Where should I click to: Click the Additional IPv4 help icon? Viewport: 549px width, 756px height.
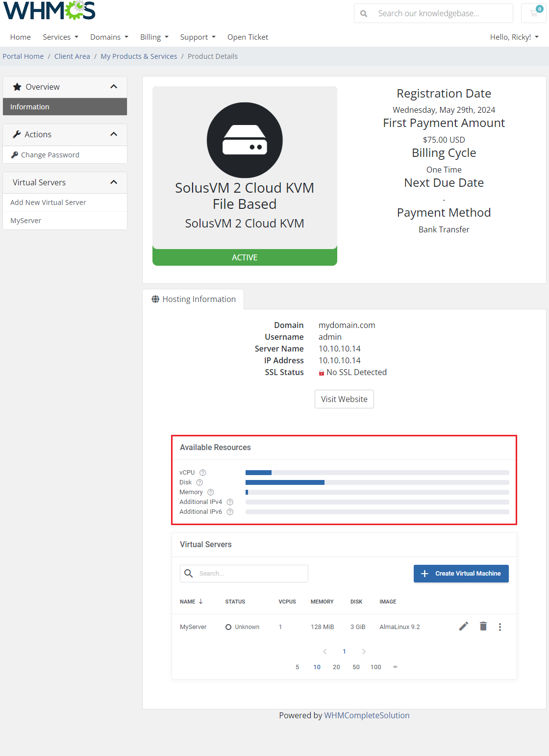coord(230,502)
